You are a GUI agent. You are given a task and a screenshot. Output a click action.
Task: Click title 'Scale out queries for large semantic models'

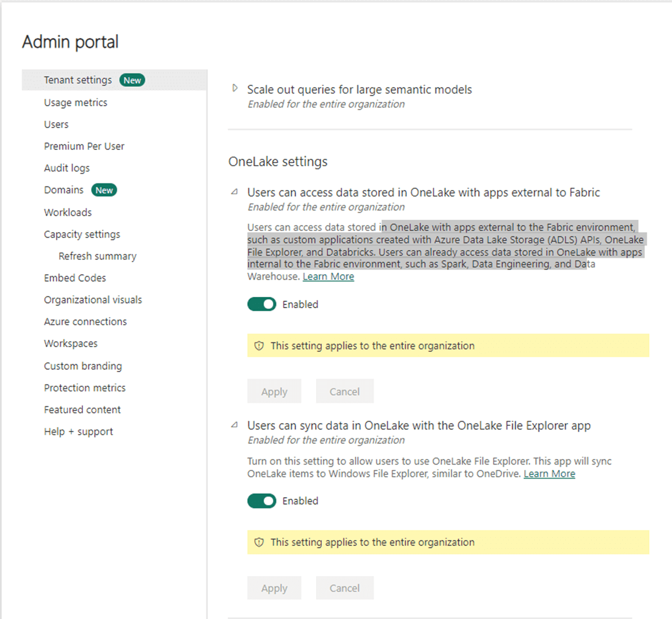point(360,90)
